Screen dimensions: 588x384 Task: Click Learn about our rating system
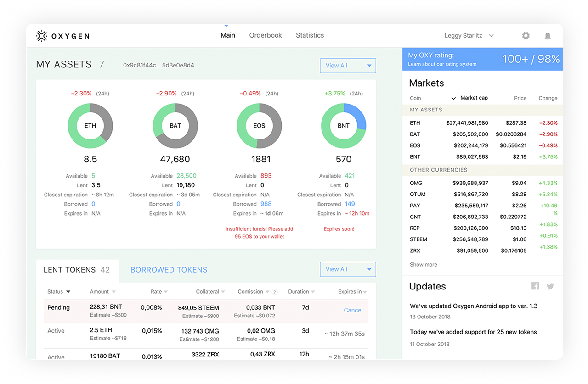coord(442,64)
